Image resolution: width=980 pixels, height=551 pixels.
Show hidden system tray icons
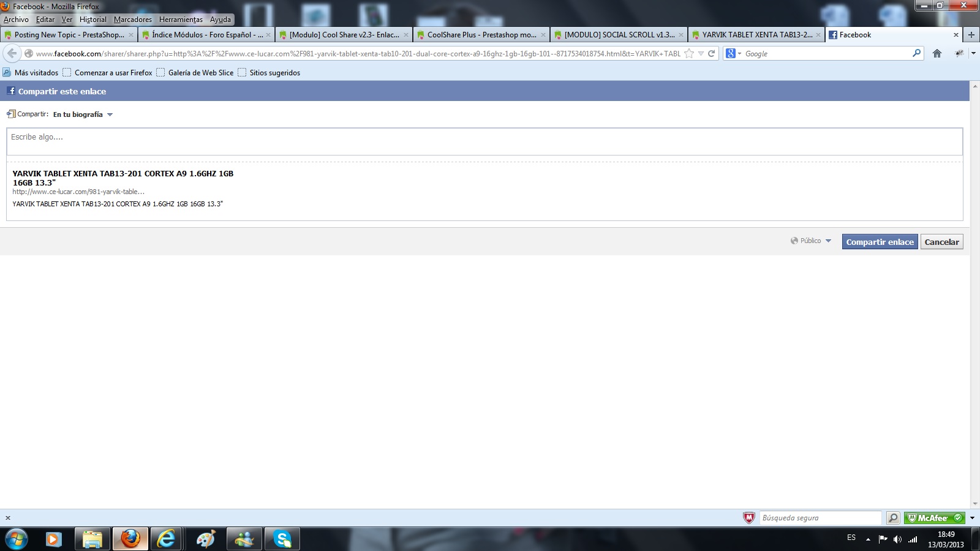(x=868, y=539)
